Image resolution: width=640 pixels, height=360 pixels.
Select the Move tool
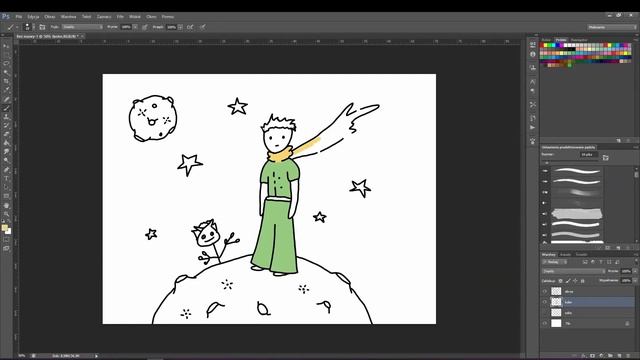click(6, 46)
